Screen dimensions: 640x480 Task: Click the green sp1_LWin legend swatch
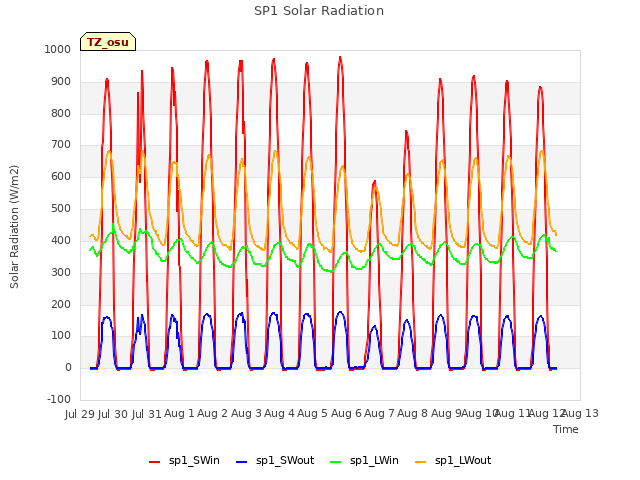335,461
